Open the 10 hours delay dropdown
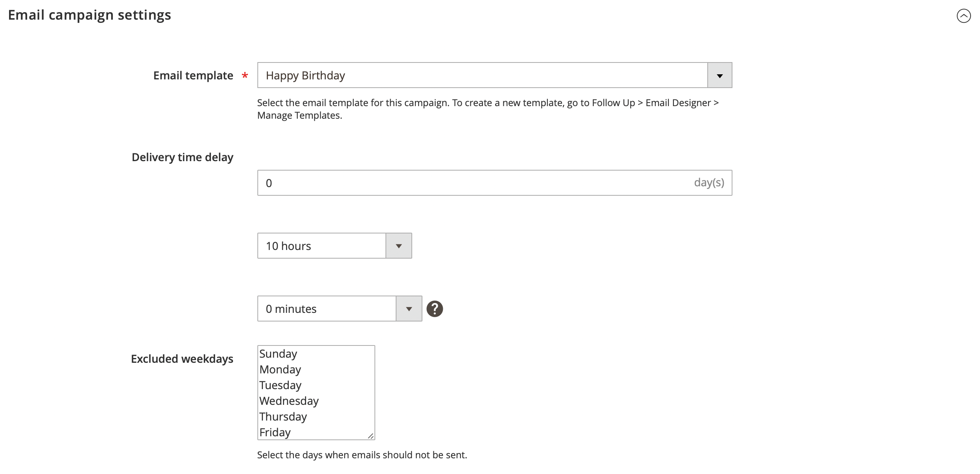This screenshot has height=474, width=980. coord(322,246)
